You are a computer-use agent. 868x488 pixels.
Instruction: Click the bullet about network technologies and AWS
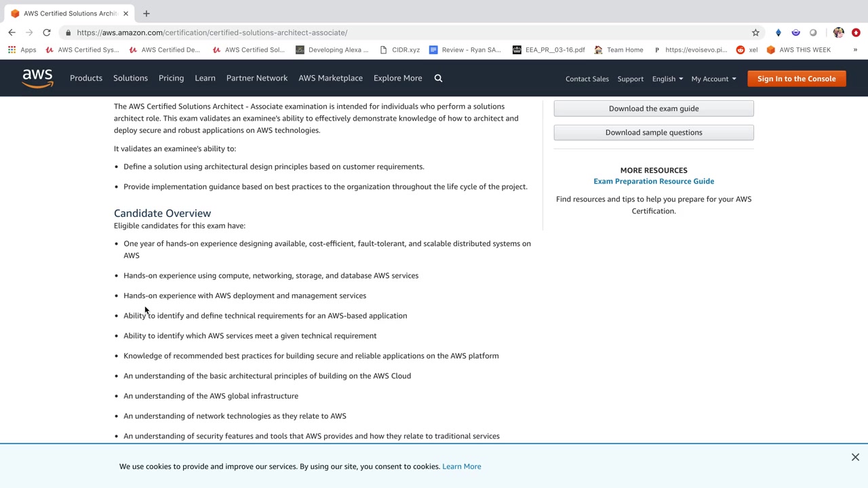point(235,416)
